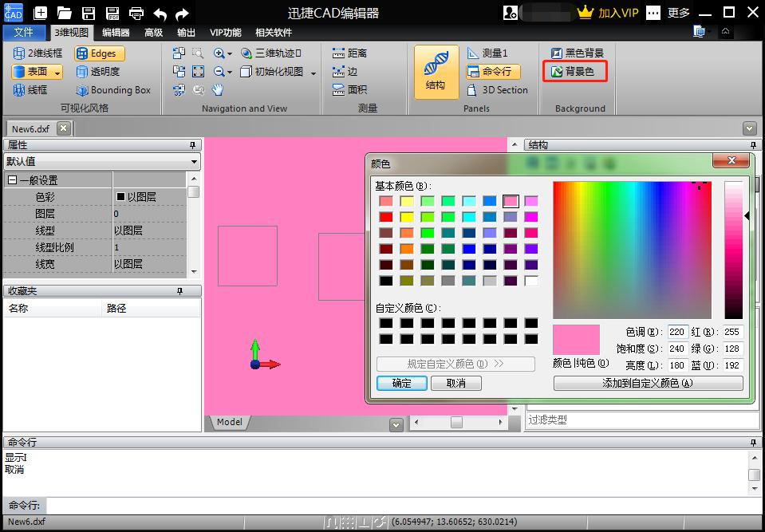Click the 色调 hue input field
Screen dimensions: 765x532
tap(677, 332)
